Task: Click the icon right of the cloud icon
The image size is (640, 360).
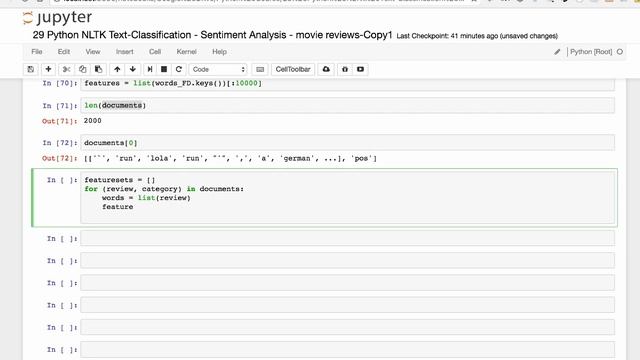Action: point(345,69)
